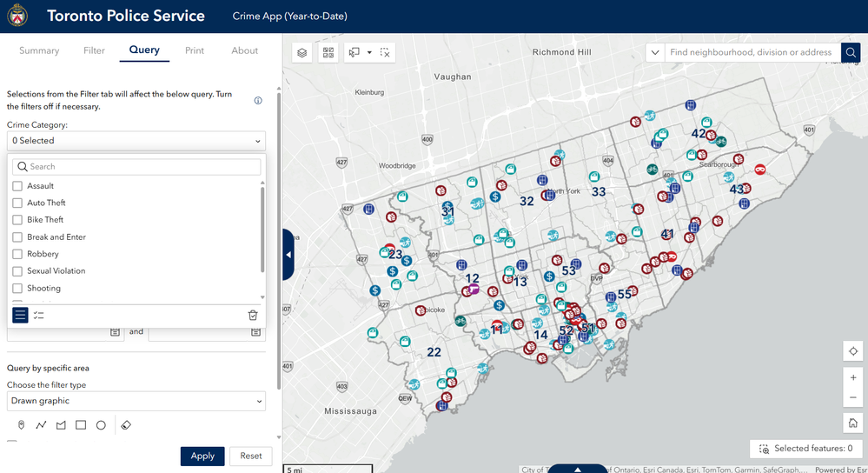Open the basemap gallery icon
Viewport: 868px width, 473px height.
[x=328, y=53]
